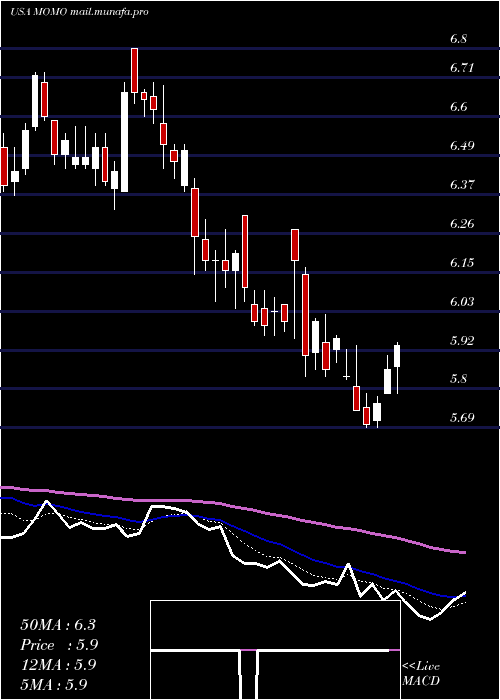Click the '5MA : 5.9' readout
Screen dimensions: 500x700
[53, 684]
